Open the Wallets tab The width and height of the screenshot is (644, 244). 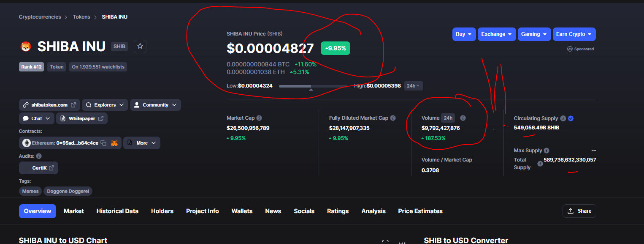(x=242, y=211)
